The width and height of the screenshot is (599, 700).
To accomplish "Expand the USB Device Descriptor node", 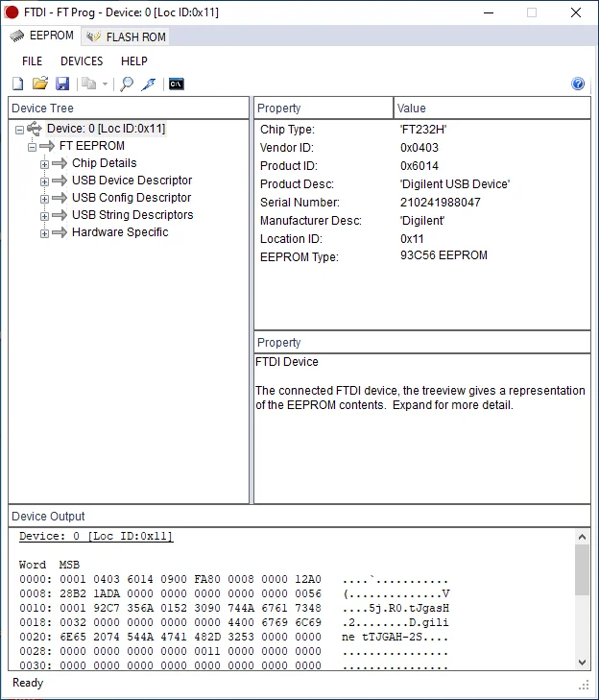I will (x=44, y=181).
